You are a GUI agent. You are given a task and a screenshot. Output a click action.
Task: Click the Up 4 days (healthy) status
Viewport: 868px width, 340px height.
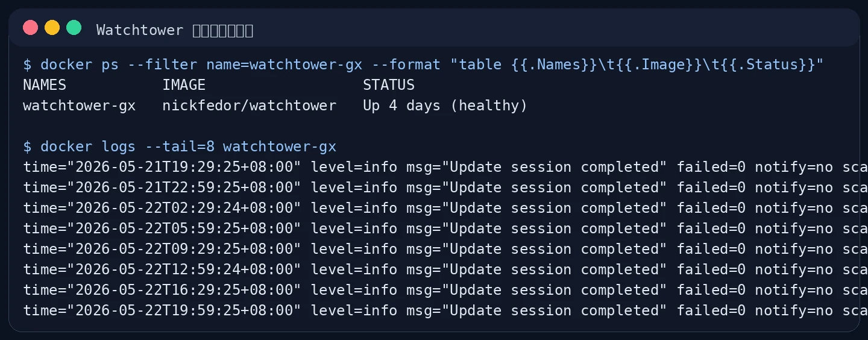(445, 105)
